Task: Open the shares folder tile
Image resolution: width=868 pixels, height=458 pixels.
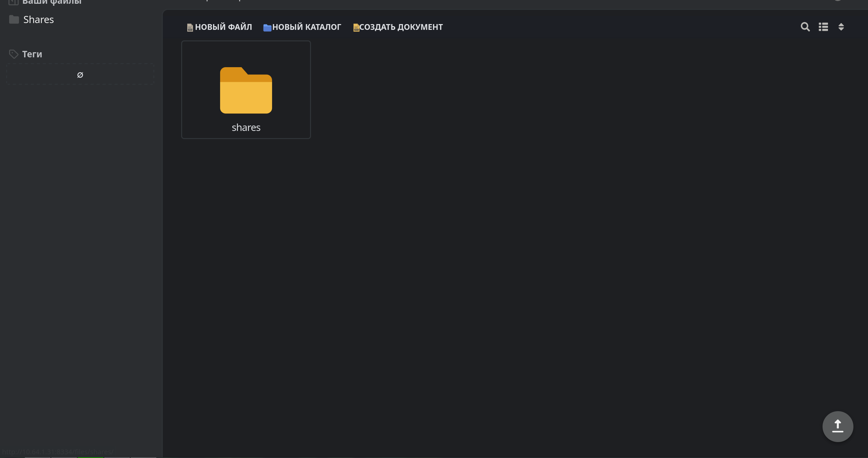Action: click(246, 90)
